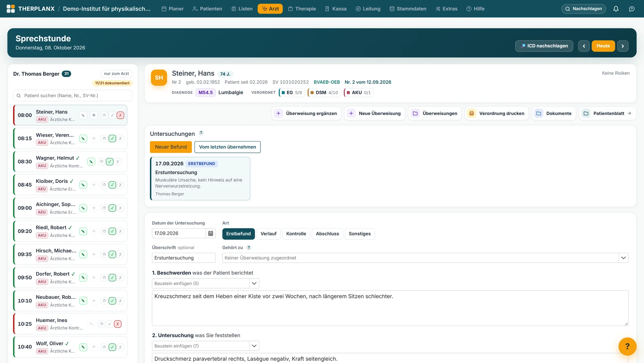Click the help icon beside Gehört zu
644x363 pixels.
point(249,248)
